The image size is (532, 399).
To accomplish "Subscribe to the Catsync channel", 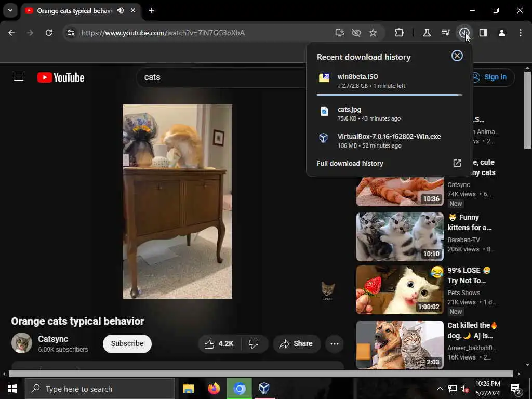I will click(127, 344).
